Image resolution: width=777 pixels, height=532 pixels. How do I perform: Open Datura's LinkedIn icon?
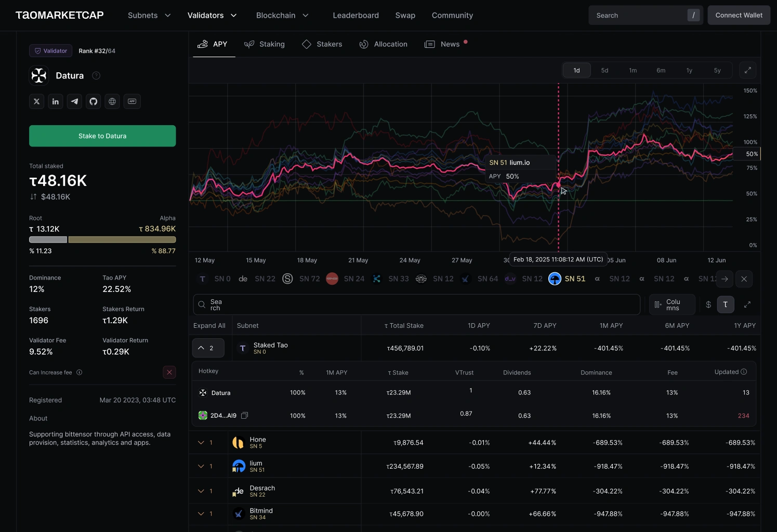tap(56, 101)
